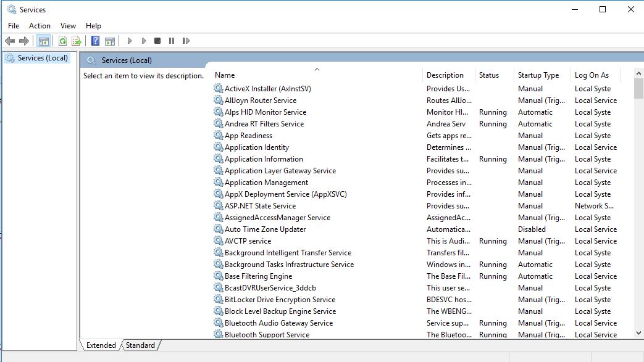Open the File menu
This screenshot has width=644, height=362.
[14, 25]
